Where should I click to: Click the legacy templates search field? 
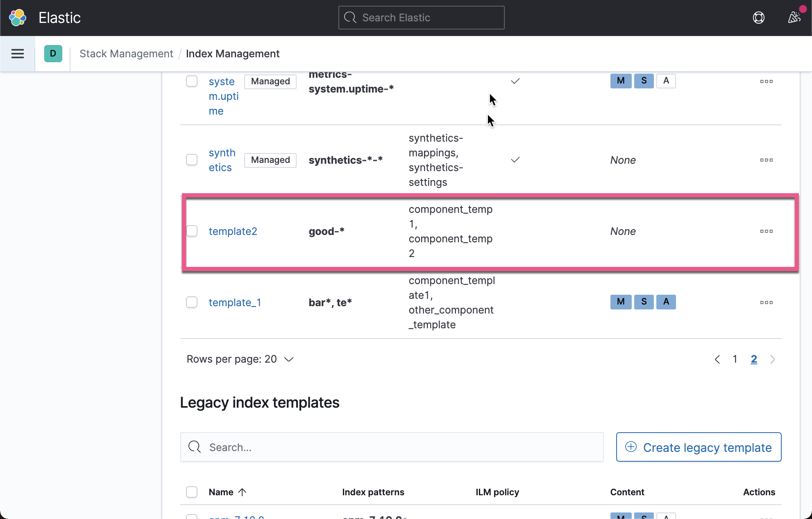[392, 447]
